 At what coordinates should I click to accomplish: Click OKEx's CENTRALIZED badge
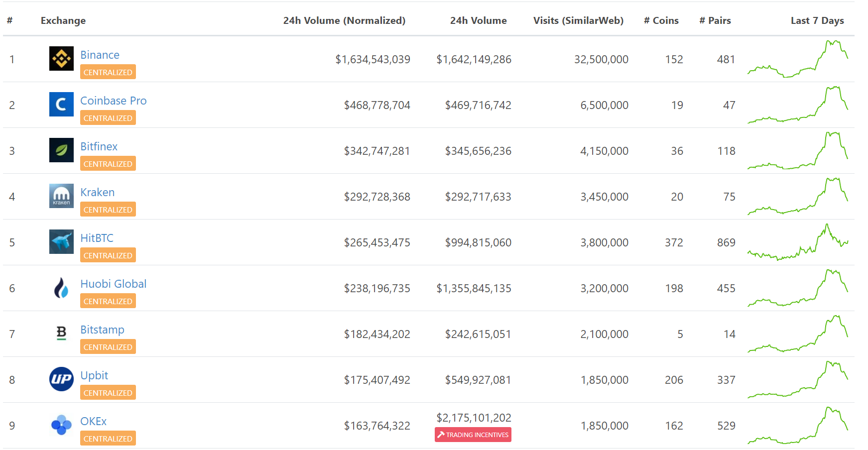coord(108,439)
